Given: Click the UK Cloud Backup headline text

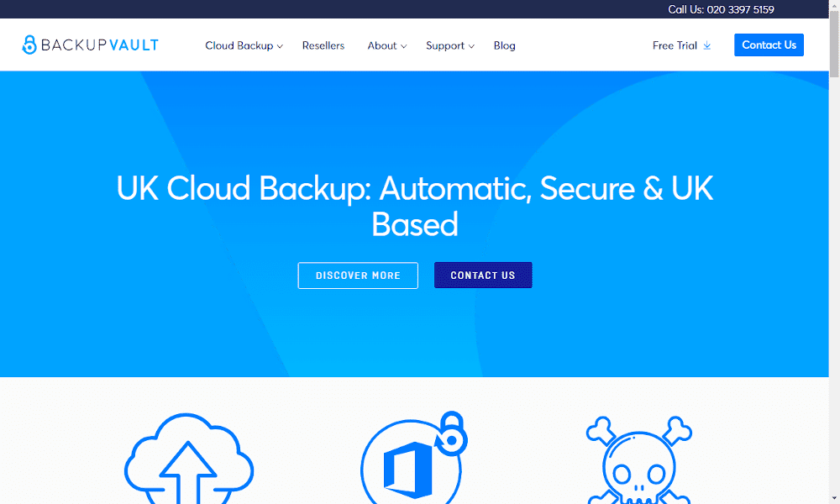Looking at the screenshot, I should pos(415,206).
